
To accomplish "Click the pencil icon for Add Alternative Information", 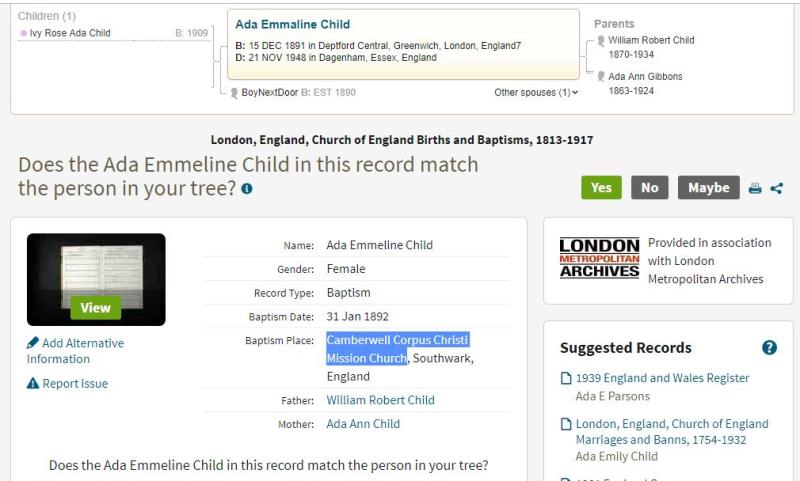I will click(33, 342).
